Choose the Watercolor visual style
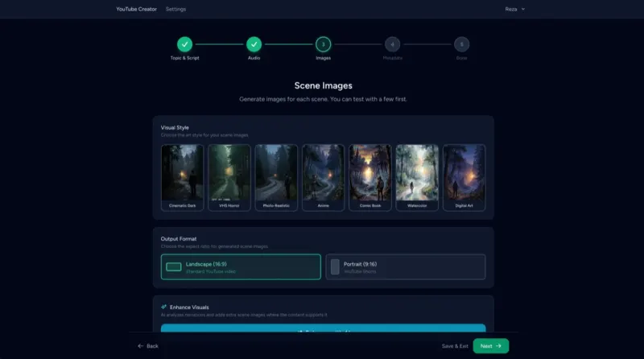This screenshot has width=644, height=359. pyautogui.click(x=417, y=177)
